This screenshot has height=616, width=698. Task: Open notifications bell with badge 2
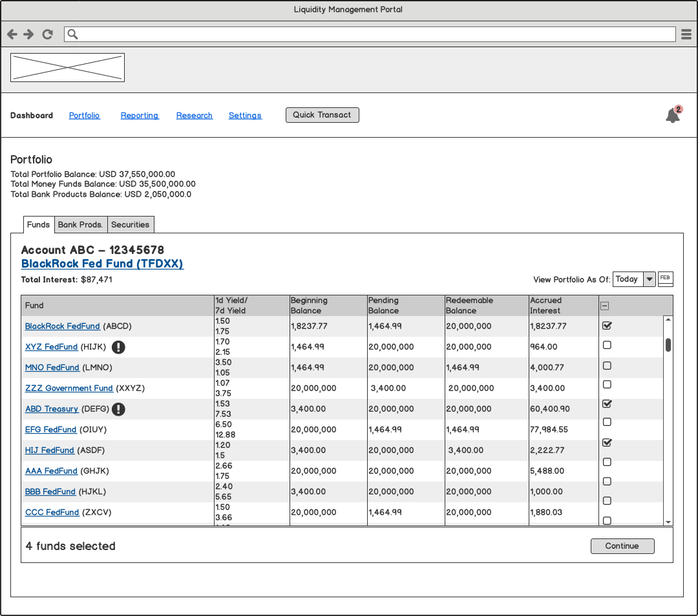673,114
